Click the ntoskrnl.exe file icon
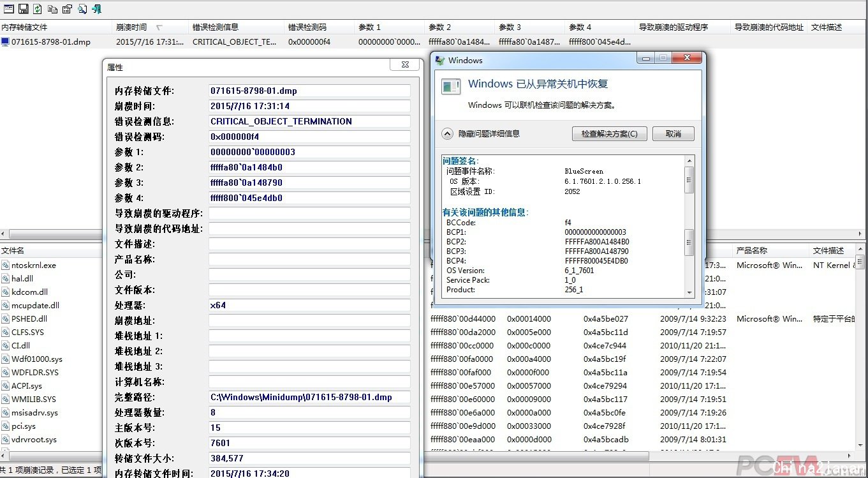The height and width of the screenshot is (478, 868). pyautogui.click(x=5, y=265)
